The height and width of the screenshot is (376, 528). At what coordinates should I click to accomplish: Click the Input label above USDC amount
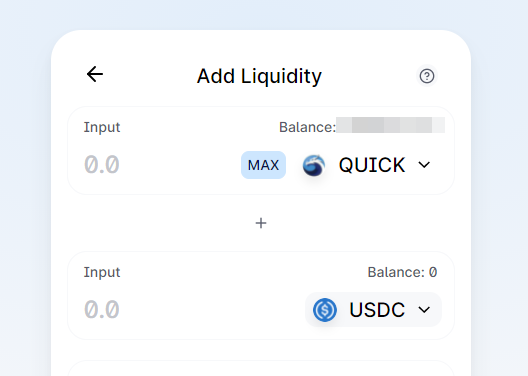tap(102, 272)
